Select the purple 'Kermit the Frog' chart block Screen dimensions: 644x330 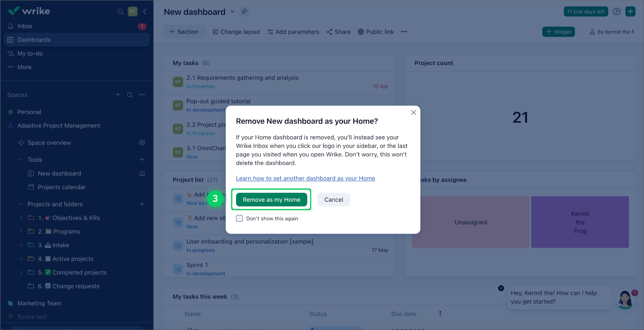click(x=580, y=222)
